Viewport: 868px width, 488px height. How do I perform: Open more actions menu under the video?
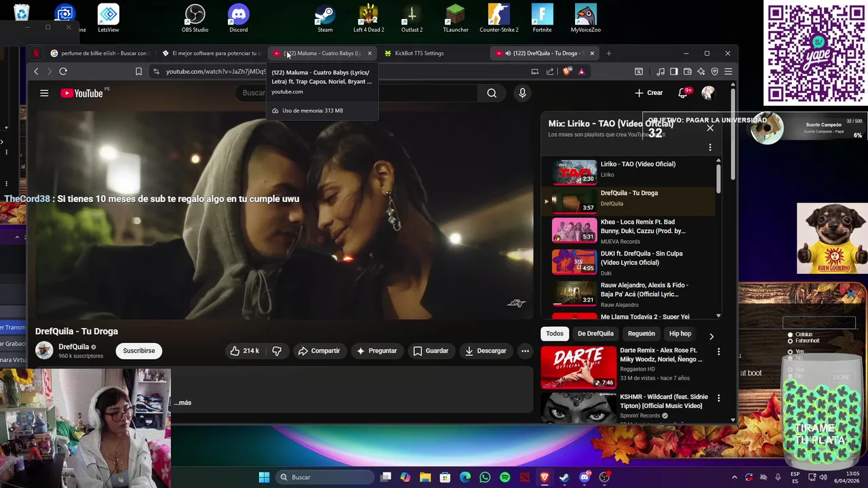525,350
